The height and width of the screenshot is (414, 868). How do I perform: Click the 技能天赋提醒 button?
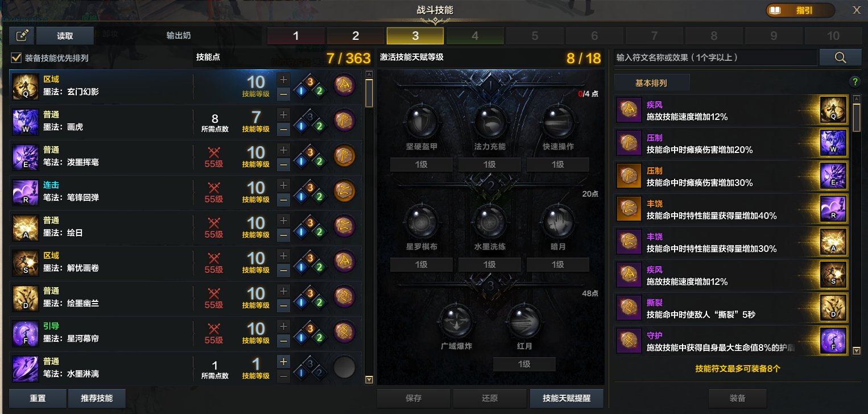point(566,398)
